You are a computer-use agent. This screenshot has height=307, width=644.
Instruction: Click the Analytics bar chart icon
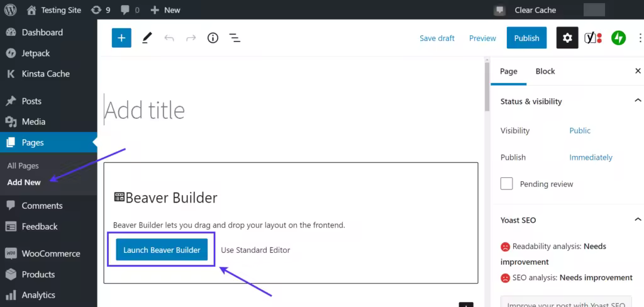11,294
